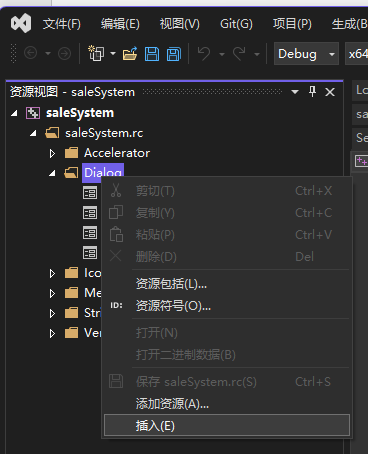Click the redo arrow icon
The height and width of the screenshot is (454, 368).
[239, 53]
